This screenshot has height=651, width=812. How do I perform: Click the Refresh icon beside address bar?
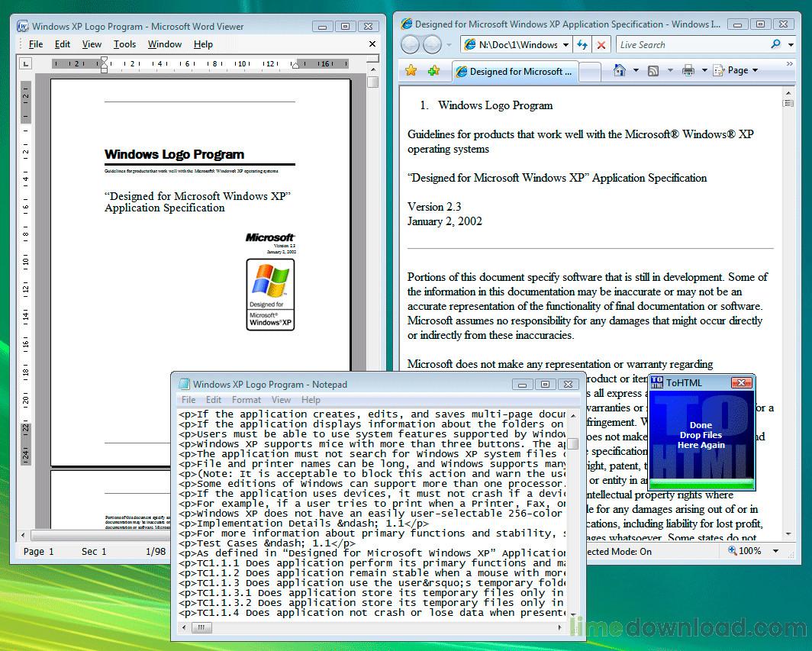pos(583,44)
